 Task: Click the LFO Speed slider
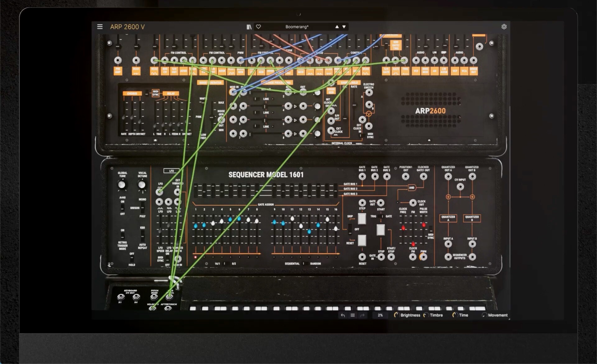[160, 231]
